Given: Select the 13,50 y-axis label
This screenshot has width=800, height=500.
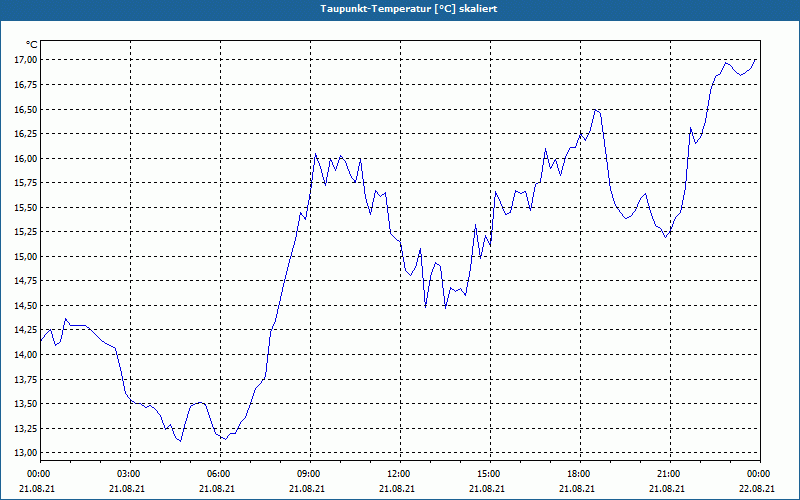Looking at the screenshot, I should click(x=26, y=404).
